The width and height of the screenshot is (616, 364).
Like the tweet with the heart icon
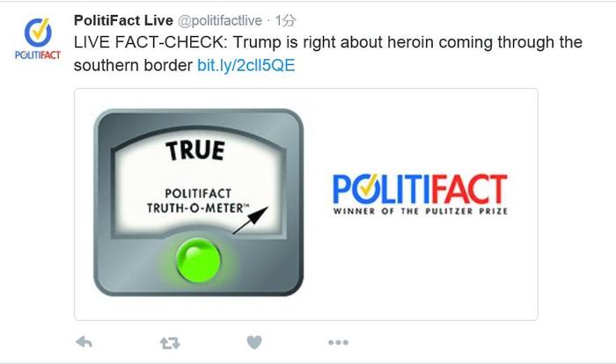(254, 342)
